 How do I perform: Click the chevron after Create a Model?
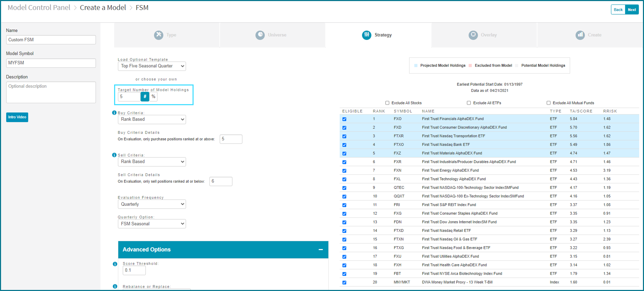click(131, 8)
